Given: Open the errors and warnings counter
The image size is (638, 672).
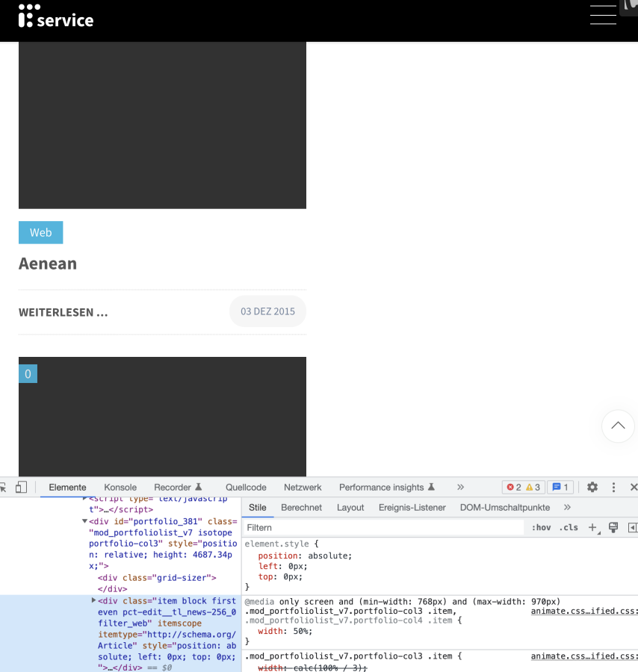Looking at the screenshot, I should tap(523, 488).
